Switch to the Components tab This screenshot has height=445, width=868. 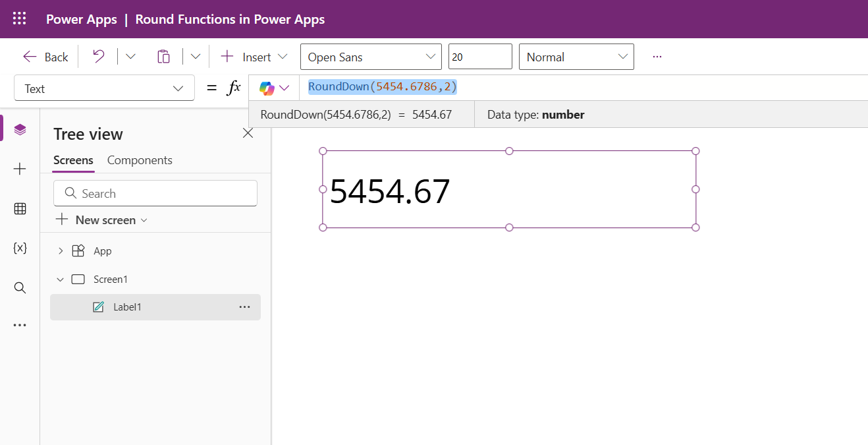click(x=140, y=160)
